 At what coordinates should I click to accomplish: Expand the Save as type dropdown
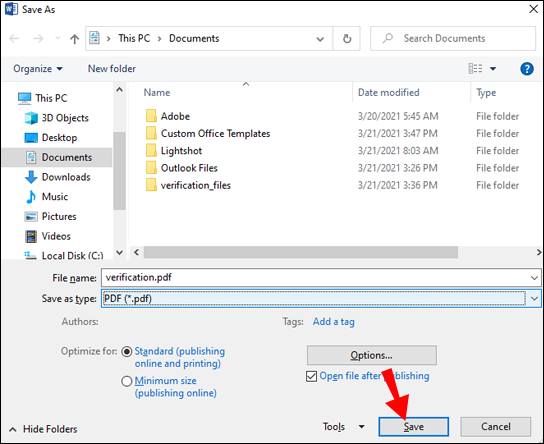[x=534, y=299]
